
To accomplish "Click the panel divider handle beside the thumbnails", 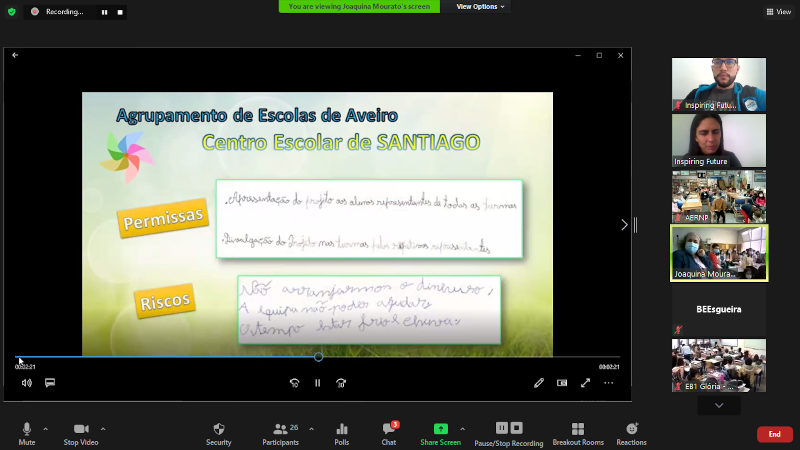I will pos(636,225).
